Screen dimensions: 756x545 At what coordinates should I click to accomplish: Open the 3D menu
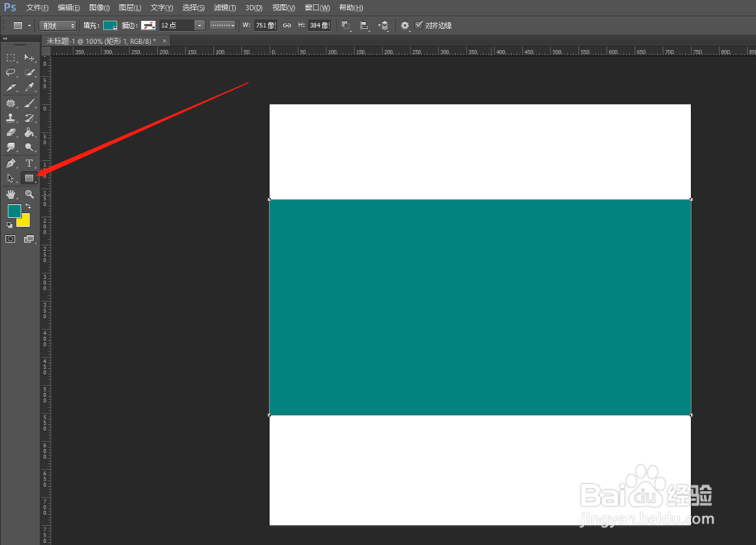pyautogui.click(x=253, y=8)
